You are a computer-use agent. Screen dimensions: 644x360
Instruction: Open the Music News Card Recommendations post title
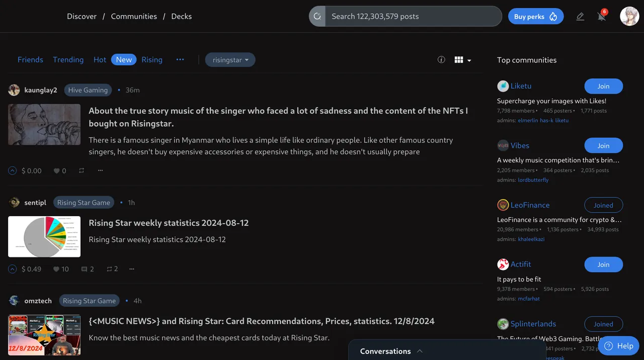pos(262,321)
